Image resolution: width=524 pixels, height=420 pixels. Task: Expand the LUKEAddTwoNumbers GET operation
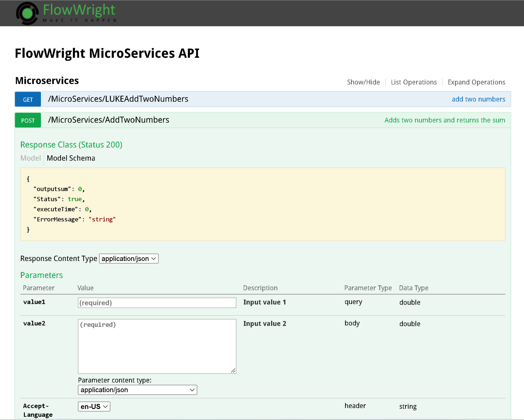point(118,99)
